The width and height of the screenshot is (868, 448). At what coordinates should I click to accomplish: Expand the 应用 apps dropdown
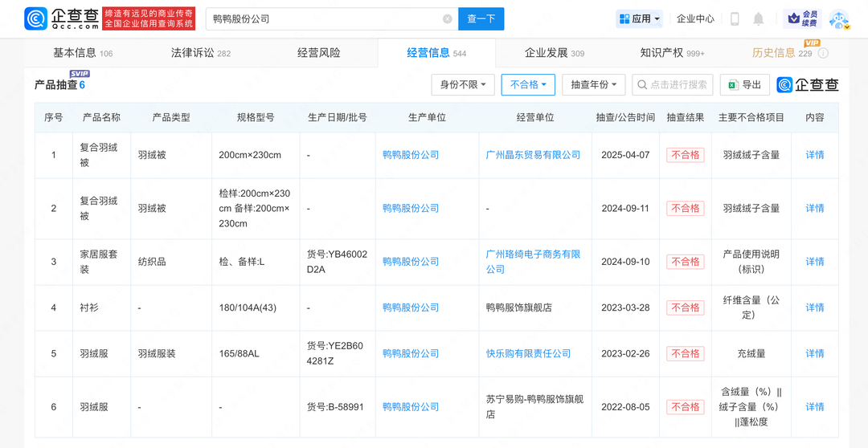[640, 19]
